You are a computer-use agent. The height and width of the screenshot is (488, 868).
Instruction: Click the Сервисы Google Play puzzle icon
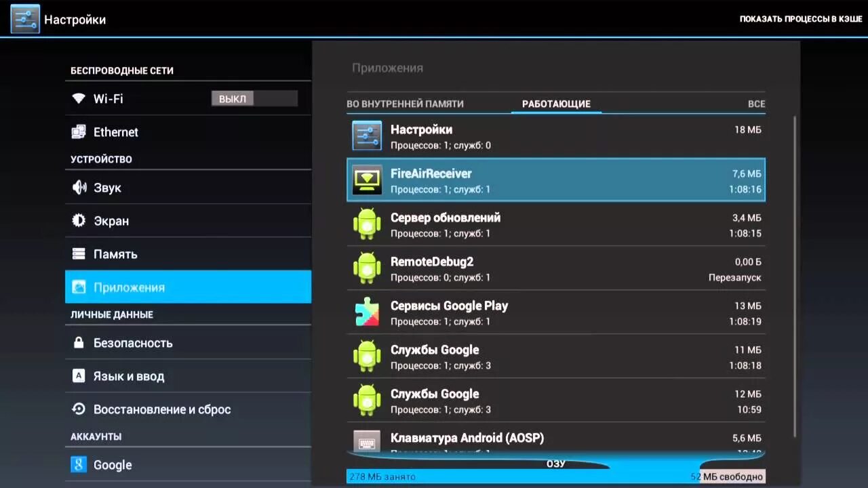367,312
